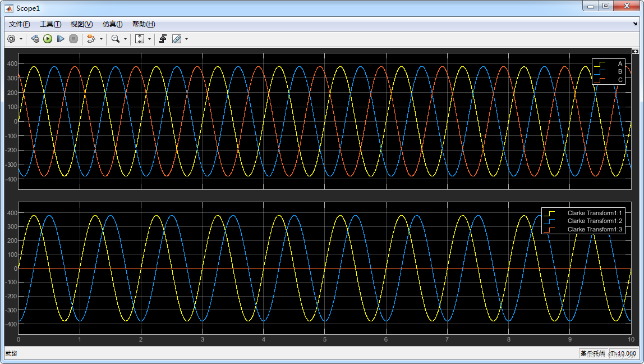Click the Cursor Measurements ruler icon

177,39
